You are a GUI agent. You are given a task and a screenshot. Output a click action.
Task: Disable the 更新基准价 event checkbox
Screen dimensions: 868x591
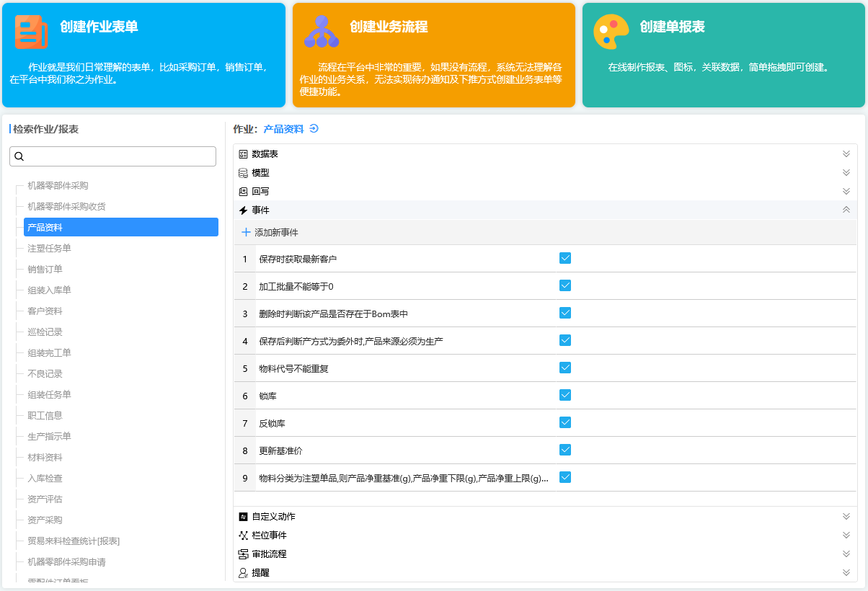(565, 450)
